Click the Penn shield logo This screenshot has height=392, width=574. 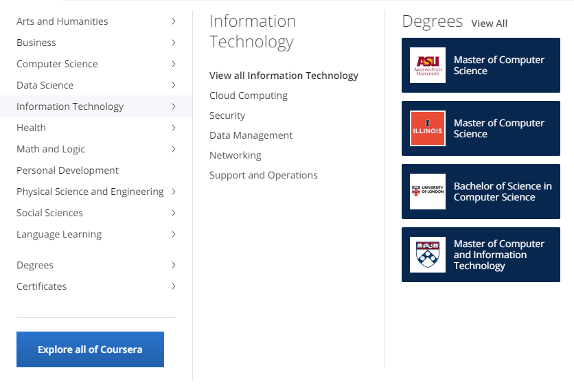pos(428,255)
